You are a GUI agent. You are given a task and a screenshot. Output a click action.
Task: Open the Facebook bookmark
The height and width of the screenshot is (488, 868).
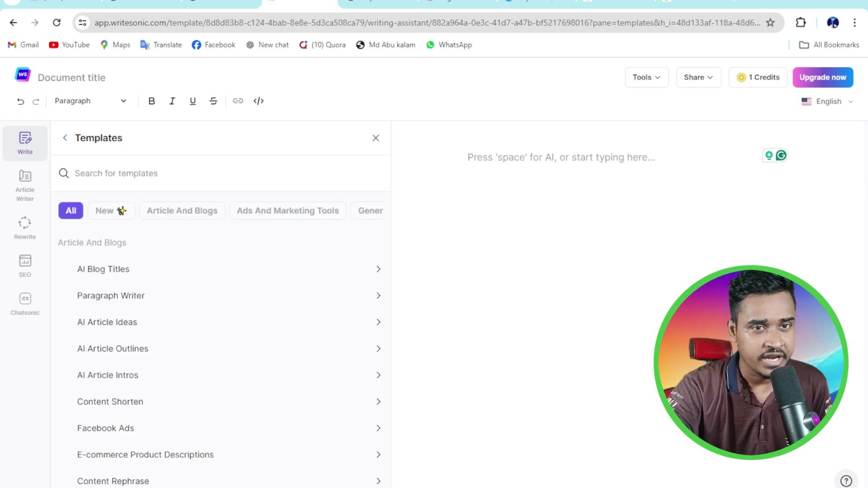click(x=213, y=45)
